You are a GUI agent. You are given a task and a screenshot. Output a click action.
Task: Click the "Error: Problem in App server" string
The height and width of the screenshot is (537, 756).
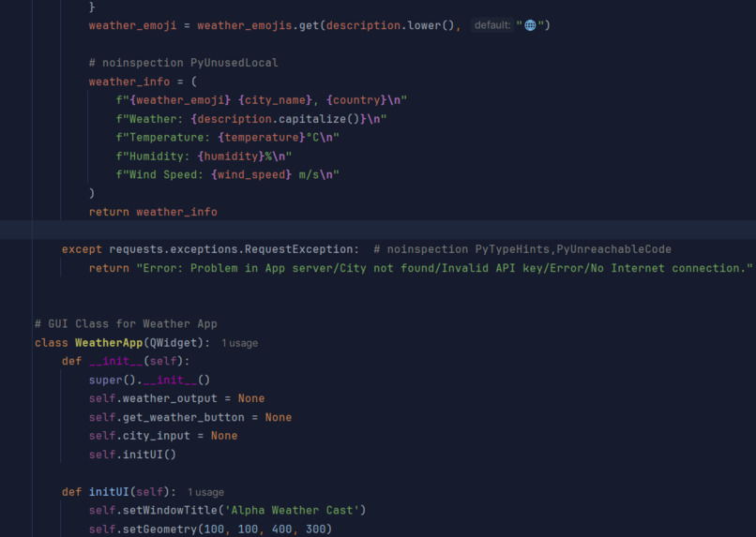click(444, 268)
